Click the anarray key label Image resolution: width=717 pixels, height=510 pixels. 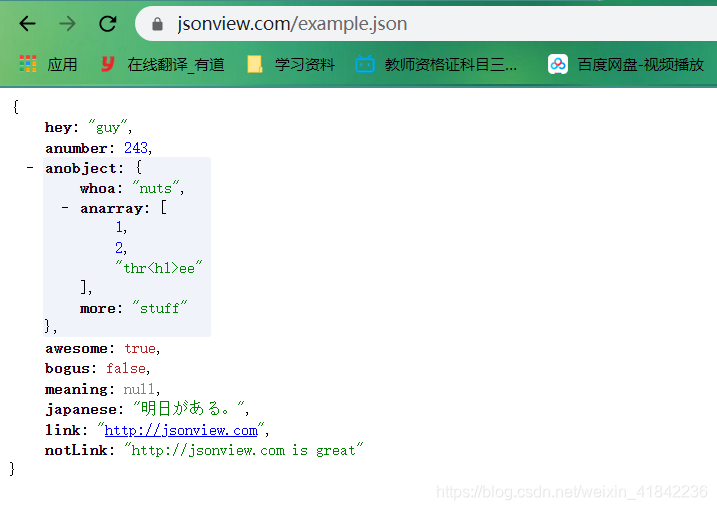111,209
